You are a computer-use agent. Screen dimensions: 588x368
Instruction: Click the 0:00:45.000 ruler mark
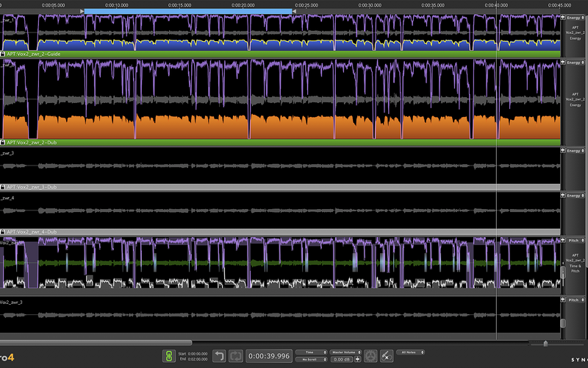click(559, 5)
